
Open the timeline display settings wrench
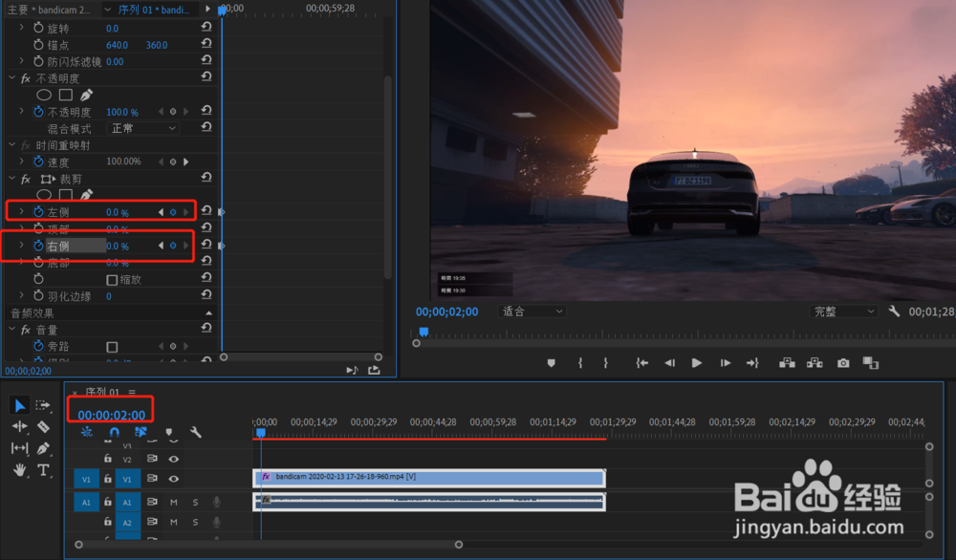(196, 432)
